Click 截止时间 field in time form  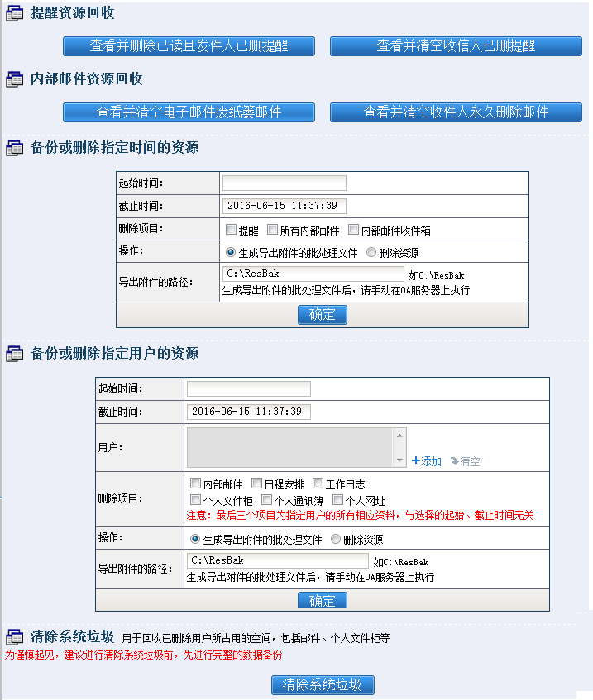(285, 206)
